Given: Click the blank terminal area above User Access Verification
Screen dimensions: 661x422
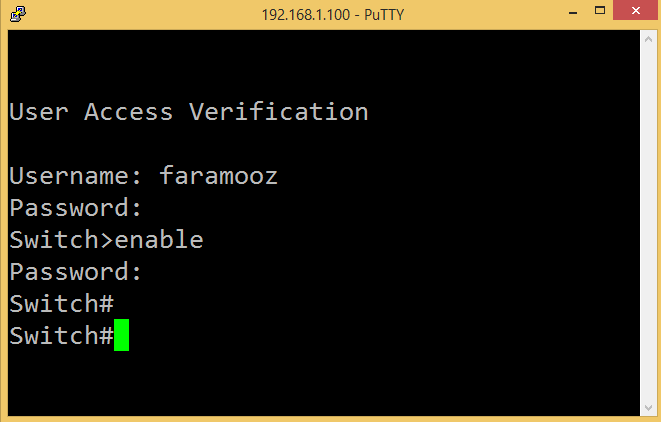Looking at the screenshot, I should pyautogui.click(x=324, y=63).
